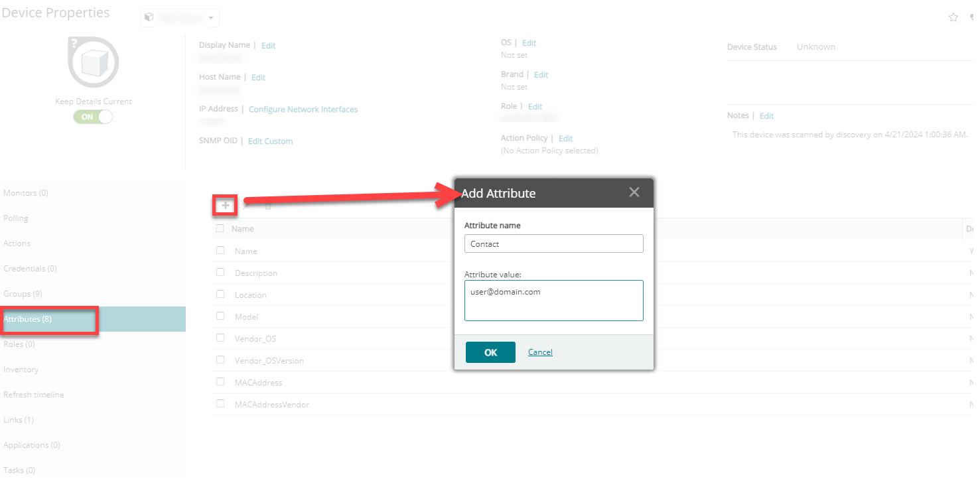The width and height of the screenshot is (980, 483).
Task: Tick the select-all checkbox beside Name header
Action: click(220, 228)
